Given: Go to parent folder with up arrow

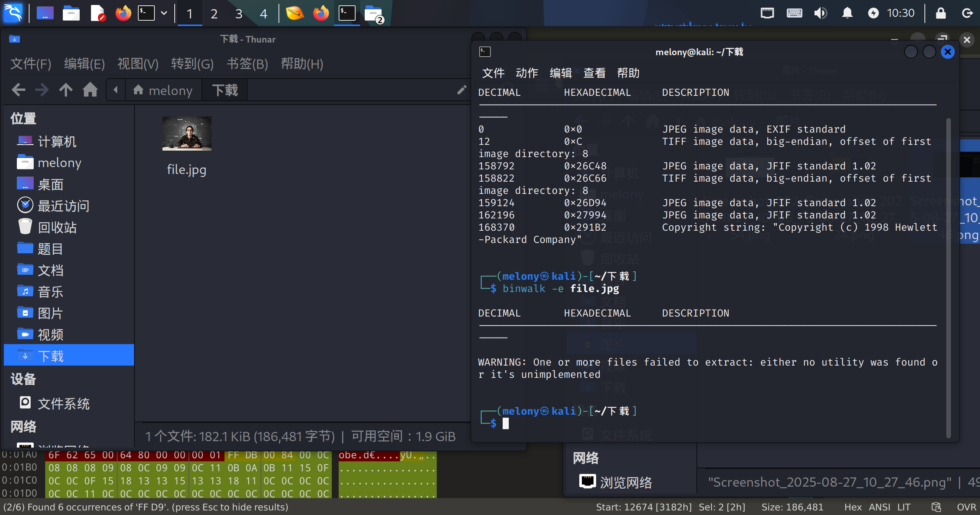Looking at the screenshot, I should coord(66,90).
